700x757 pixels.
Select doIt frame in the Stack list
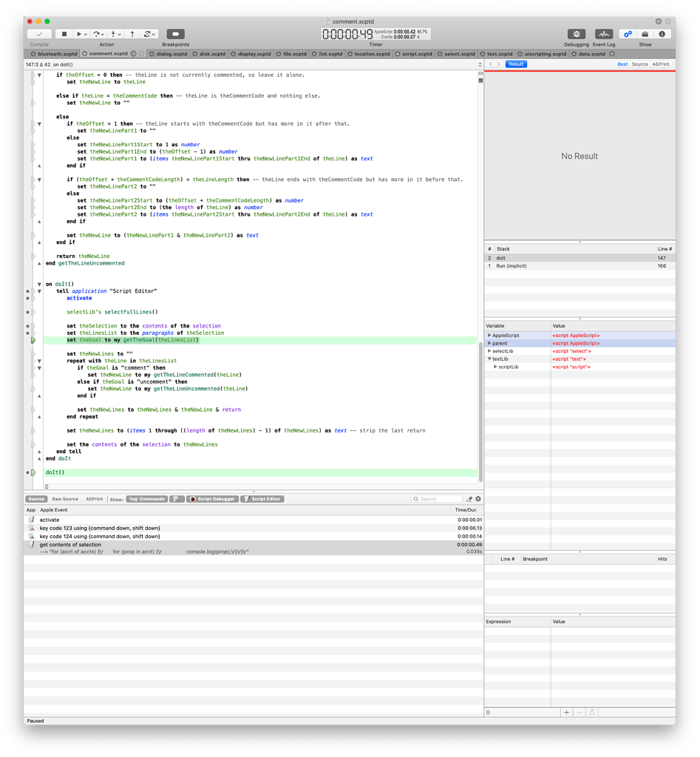click(580, 258)
